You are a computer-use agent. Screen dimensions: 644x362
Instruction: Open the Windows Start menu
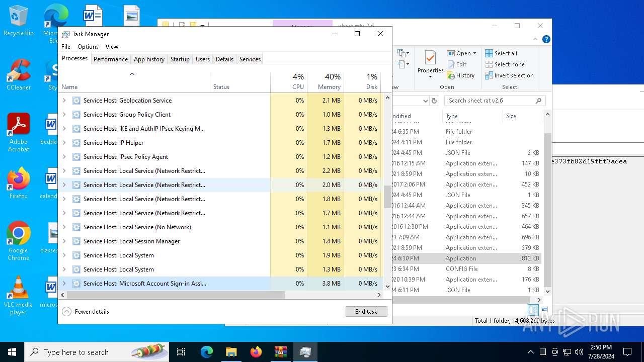(x=12, y=352)
